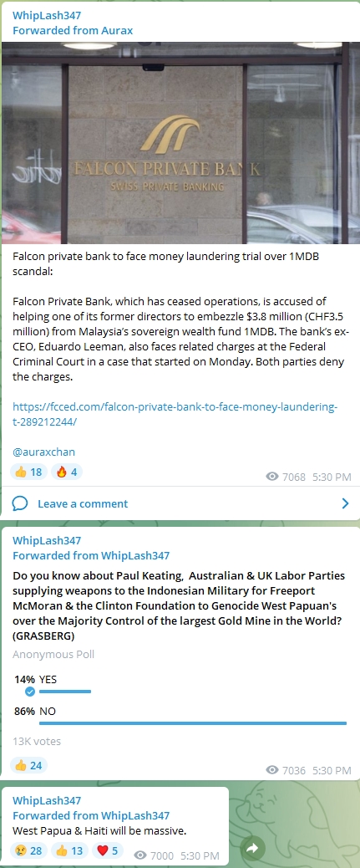Click the share arrow beside last message
360x868 pixels.
pos(253,848)
